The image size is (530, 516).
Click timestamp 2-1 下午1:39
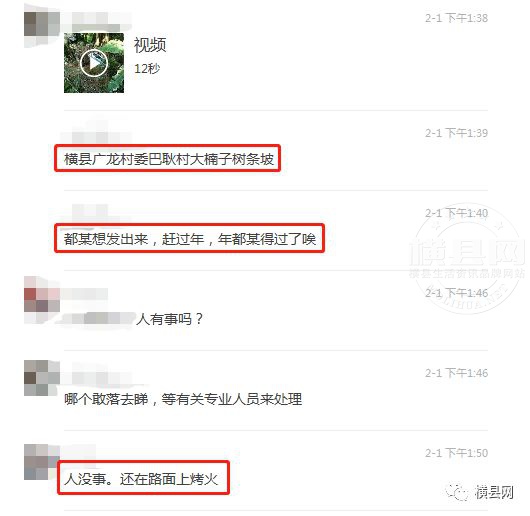456,133
